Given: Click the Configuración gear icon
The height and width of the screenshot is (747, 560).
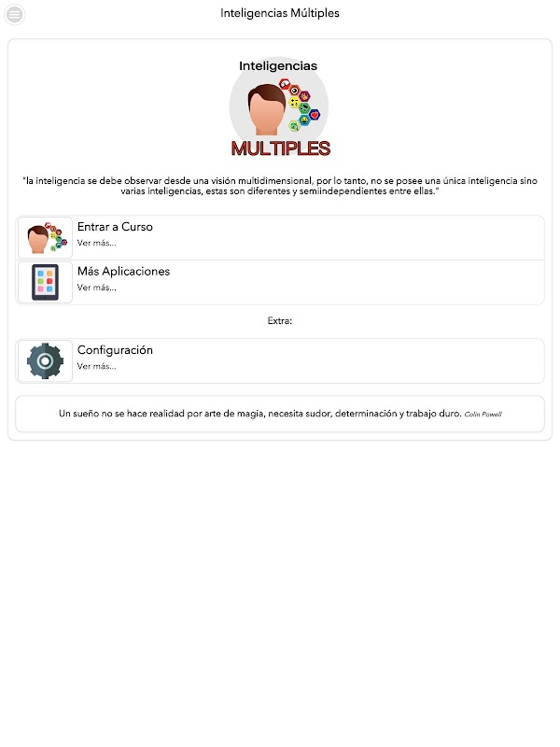Looking at the screenshot, I should pyautogui.click(x=45, y=361).
